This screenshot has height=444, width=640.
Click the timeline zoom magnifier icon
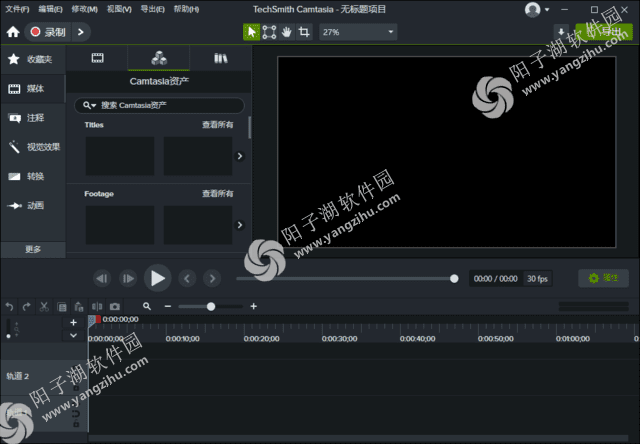(x=147, y=306)
